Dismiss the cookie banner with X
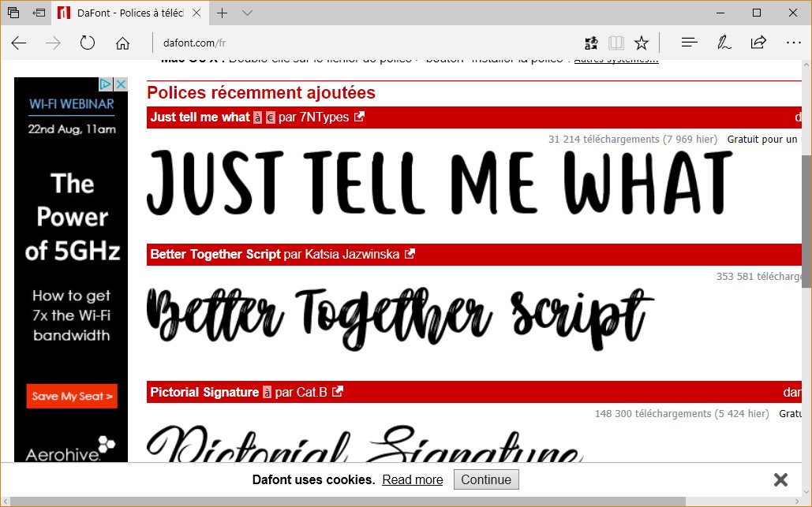Viewport: 812px width, 507px height. [x=780, y=479]
